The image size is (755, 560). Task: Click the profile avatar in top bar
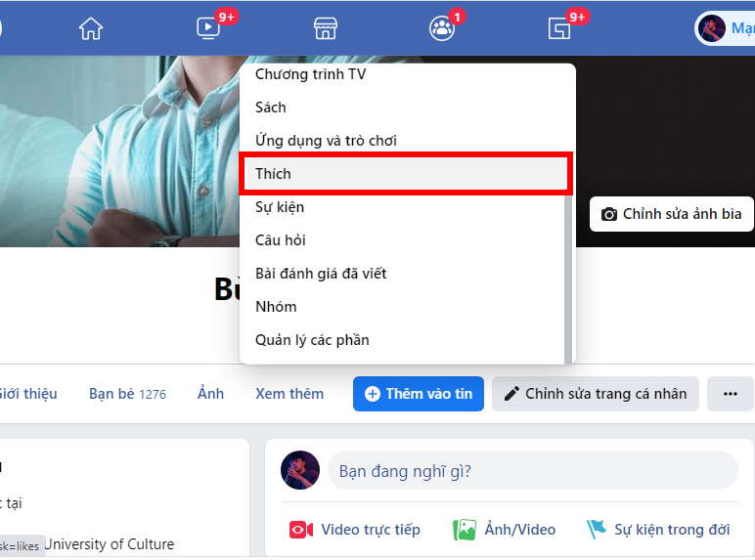coord(711,28)
